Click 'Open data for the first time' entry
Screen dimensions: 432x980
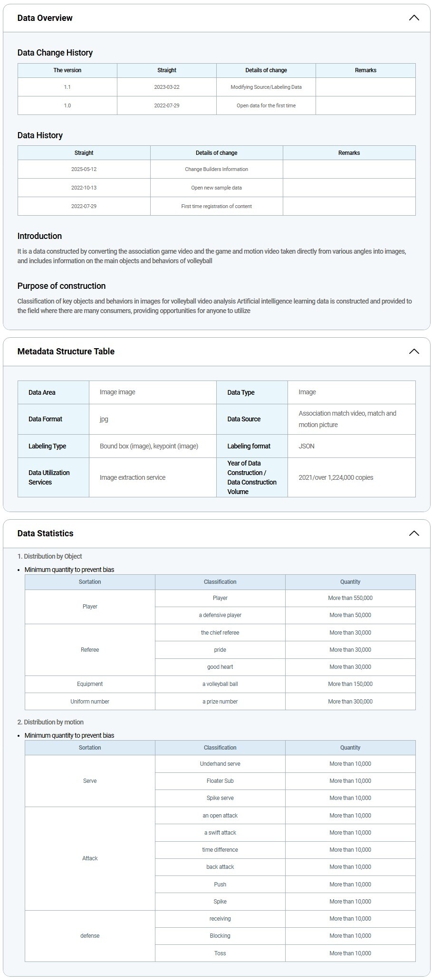(x=266, y=105)
